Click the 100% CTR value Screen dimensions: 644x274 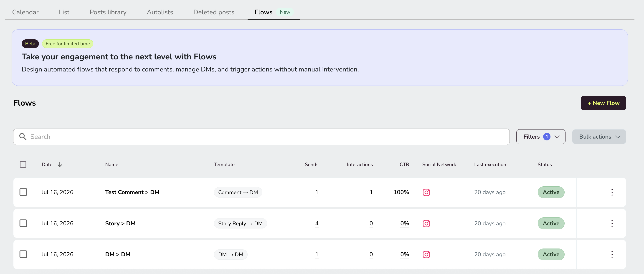click(x=401, y=192)
